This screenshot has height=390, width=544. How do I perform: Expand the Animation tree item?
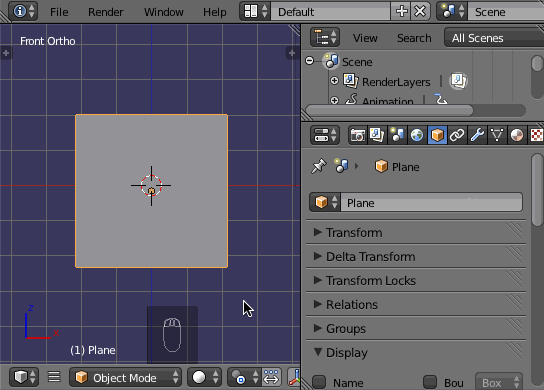pyautogui.click(x=334, y=100)
